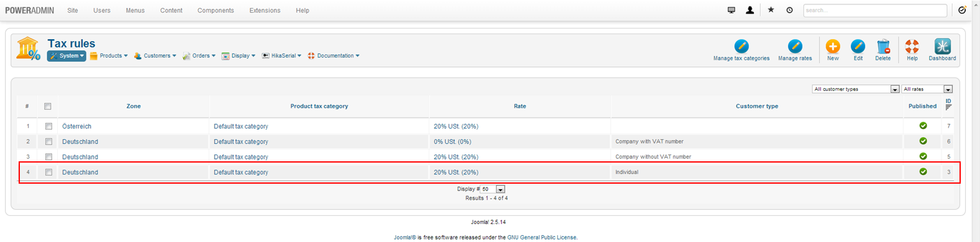Click Company without VAT number text
Viewport: 980px width, 242px height.
pos(653,157)
